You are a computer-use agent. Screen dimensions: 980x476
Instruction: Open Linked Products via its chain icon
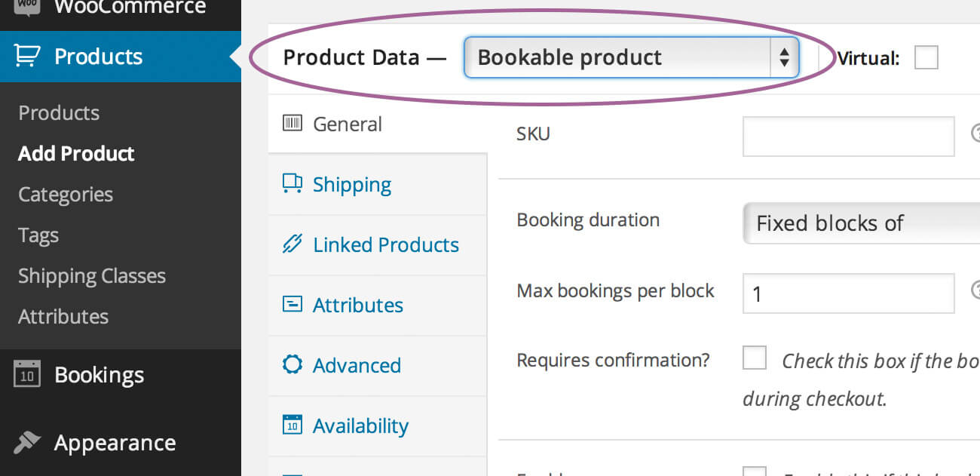(292, 244)
